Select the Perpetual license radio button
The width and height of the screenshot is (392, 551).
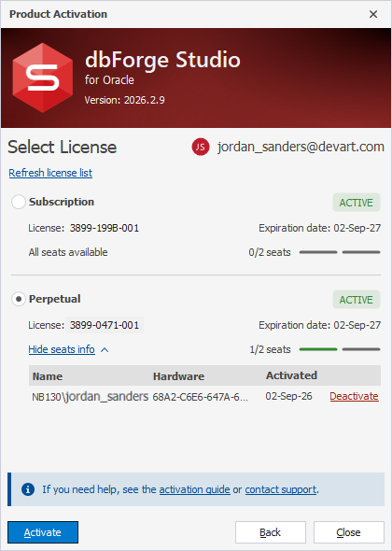[19, 299]
